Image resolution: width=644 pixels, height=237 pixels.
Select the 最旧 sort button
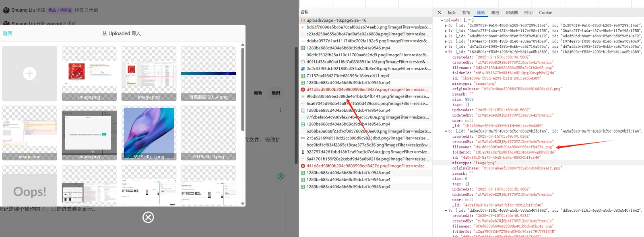[276, 93]
